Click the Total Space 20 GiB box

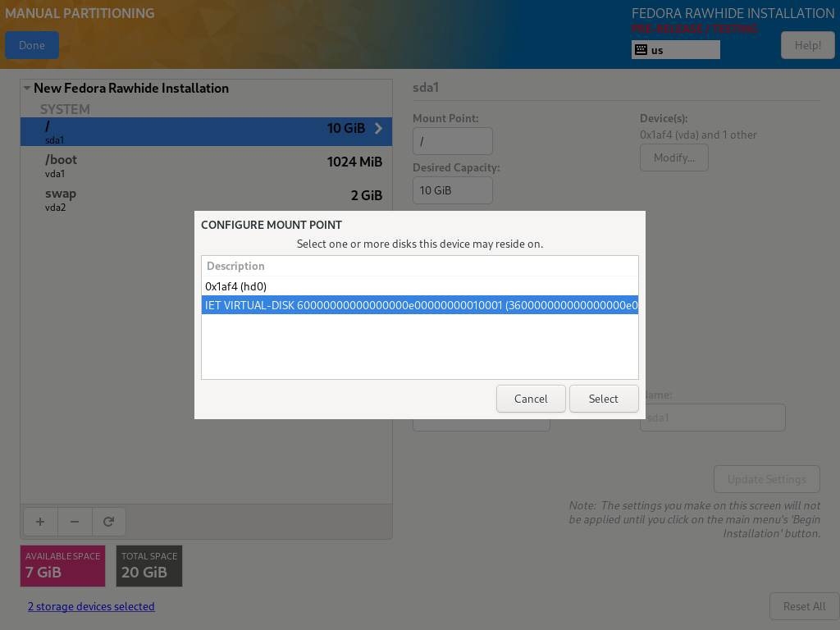(149, 566)
